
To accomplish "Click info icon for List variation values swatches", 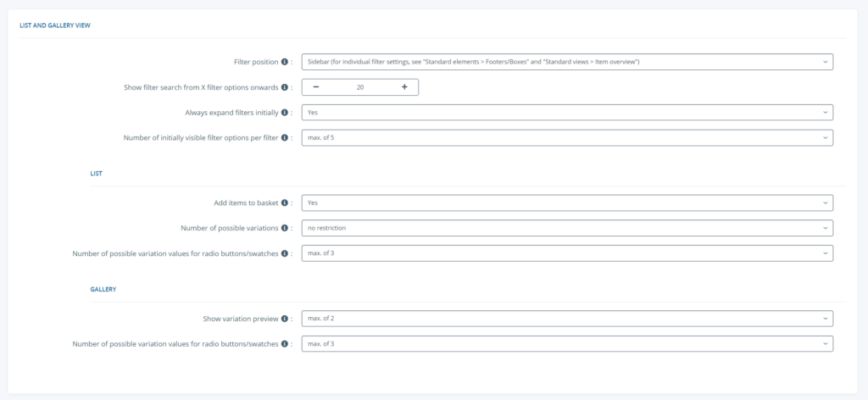I will click(285, 253).
